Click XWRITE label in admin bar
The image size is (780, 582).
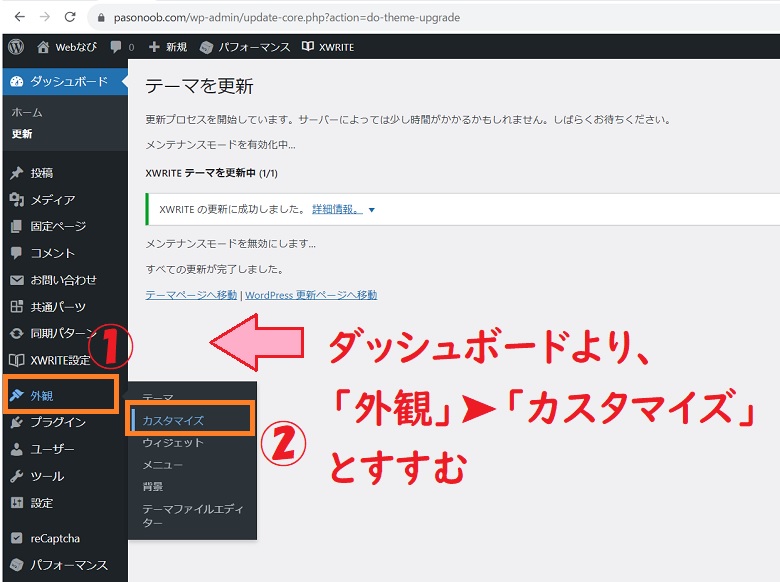coord(336,47)
